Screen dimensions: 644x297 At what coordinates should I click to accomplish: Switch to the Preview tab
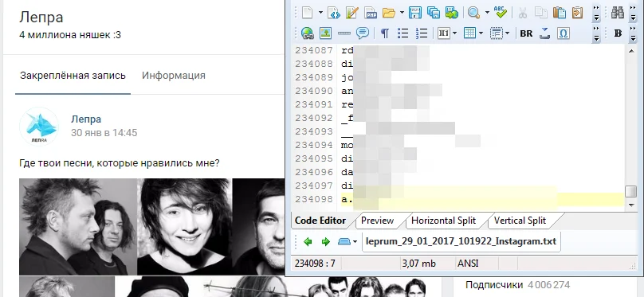pos(377,221)
